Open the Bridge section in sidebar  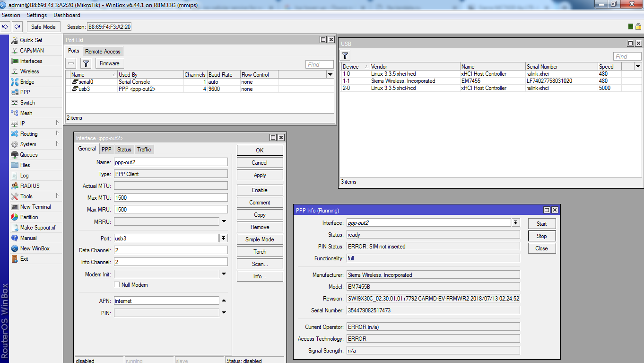point(27,82)
